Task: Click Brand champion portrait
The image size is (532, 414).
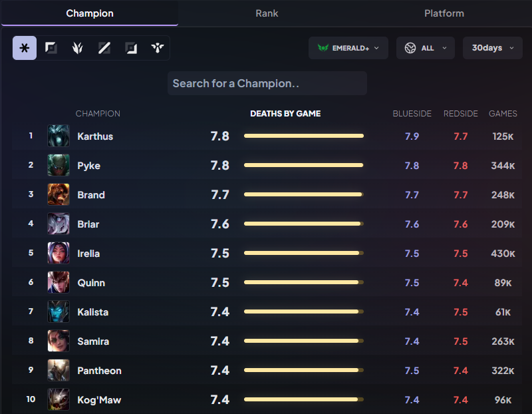Action: click(59, 194)
